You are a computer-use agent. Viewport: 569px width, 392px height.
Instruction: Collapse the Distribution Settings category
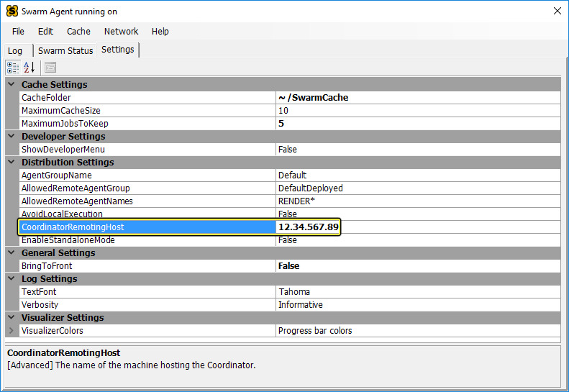pos(12,162)
